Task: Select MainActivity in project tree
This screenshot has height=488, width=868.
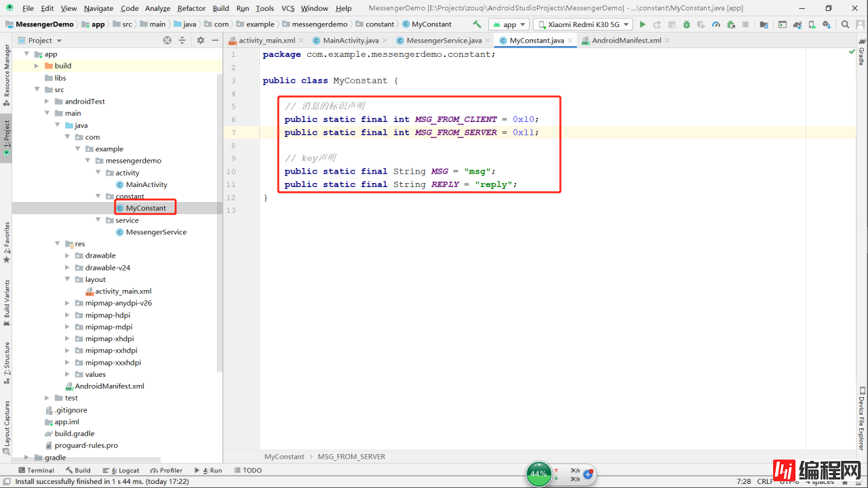Action: pos(141,184)
